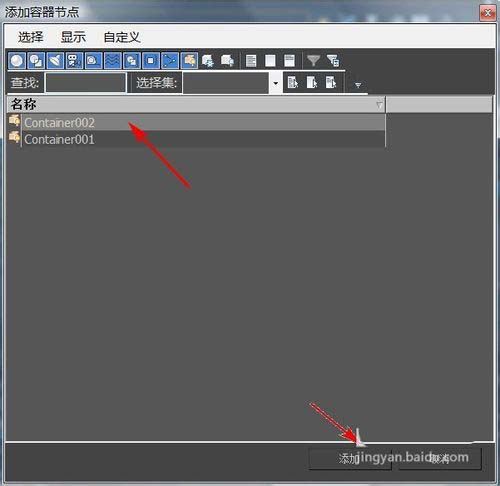Open the 选择集 dropdown arrow
The height and width of the screenshot is (486, 500).
(x=276, y=83)
